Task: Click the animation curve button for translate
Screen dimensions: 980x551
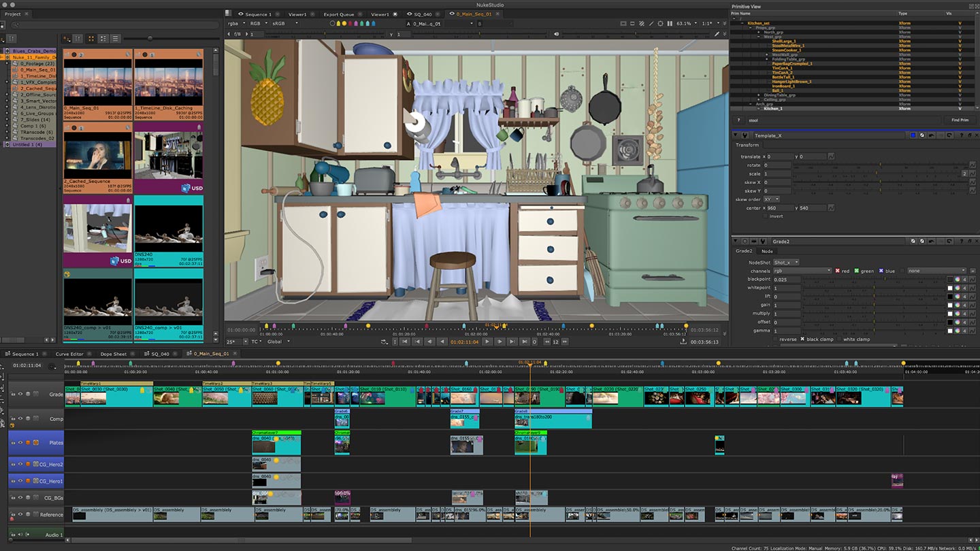Action: click(831, 156)
